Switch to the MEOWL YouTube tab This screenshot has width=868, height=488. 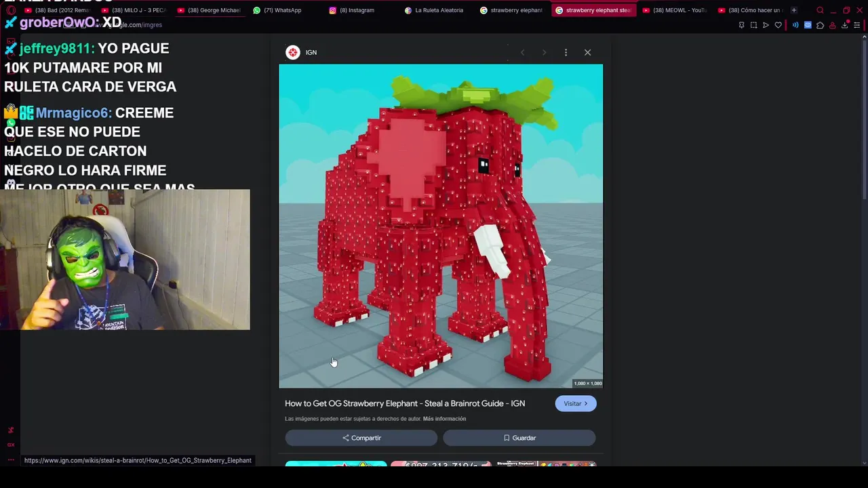(x=675, y=10)
